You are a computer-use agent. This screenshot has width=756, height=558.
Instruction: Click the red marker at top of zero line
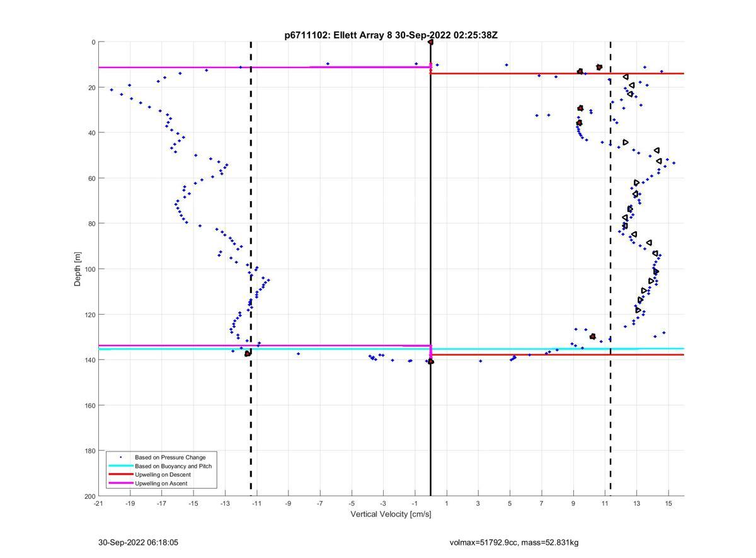(430, 42)
